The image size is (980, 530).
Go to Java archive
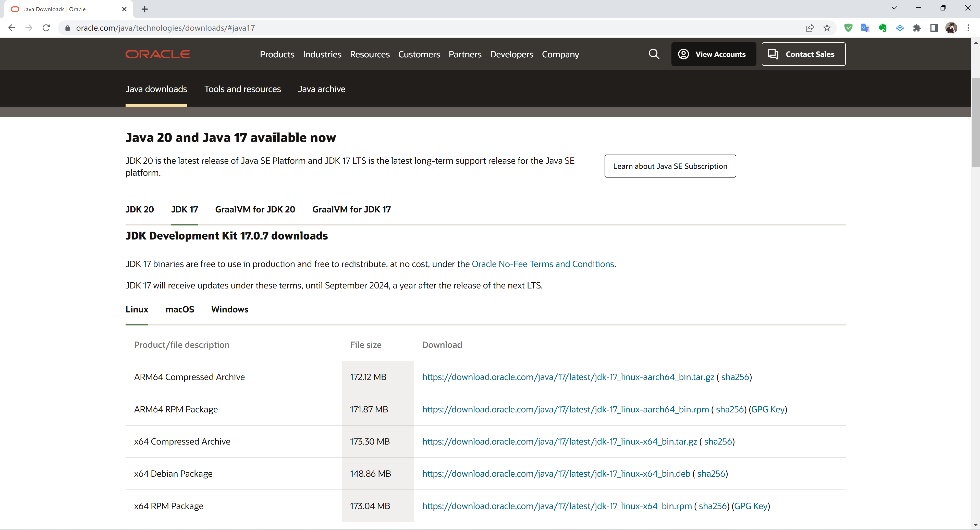point(322,89)
